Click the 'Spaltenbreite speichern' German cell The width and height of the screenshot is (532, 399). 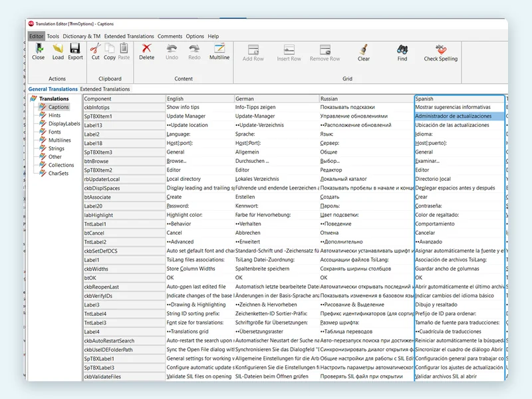click(x=277, y=269)
